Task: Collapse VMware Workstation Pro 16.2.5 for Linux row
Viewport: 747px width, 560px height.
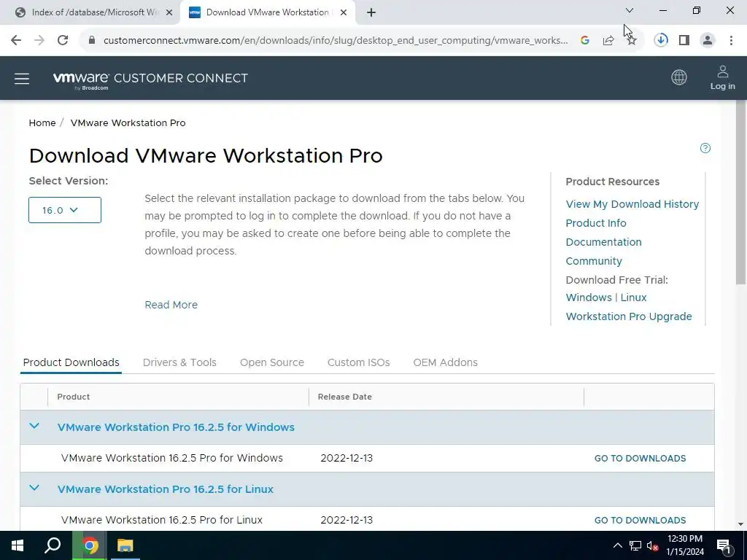Action: pos(34,488)
